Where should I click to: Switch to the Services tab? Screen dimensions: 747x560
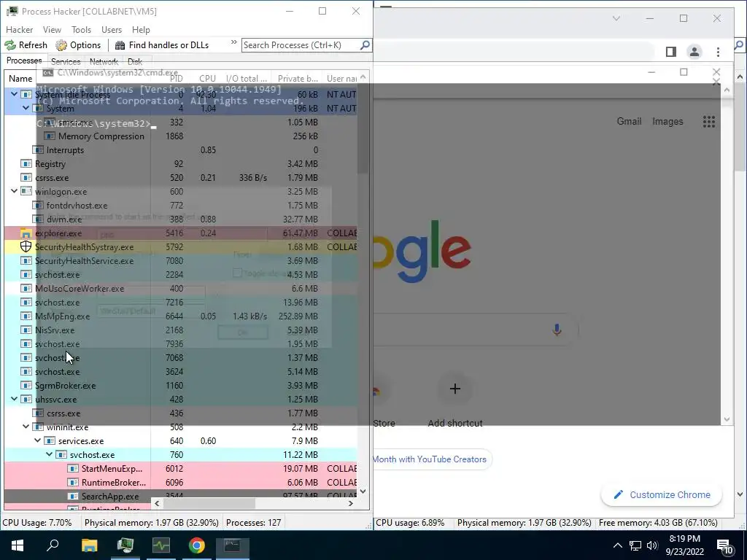tap(66, 62)
